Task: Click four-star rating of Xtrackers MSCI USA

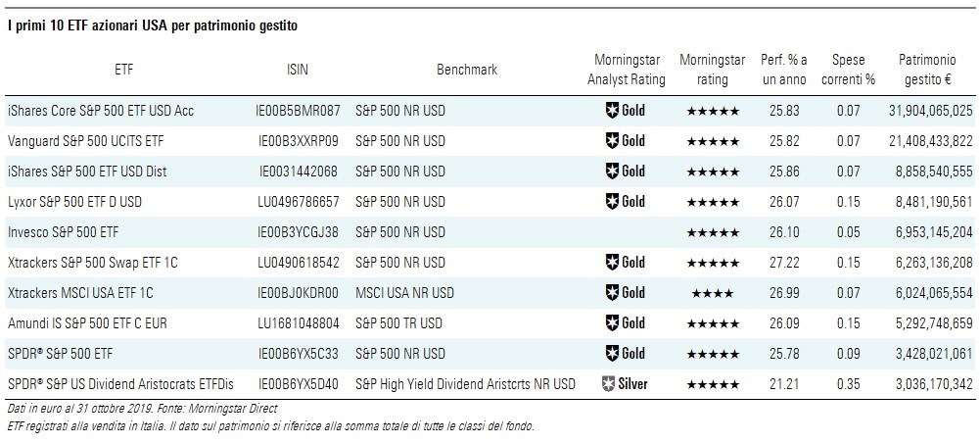Action: (x=712, y=293)
